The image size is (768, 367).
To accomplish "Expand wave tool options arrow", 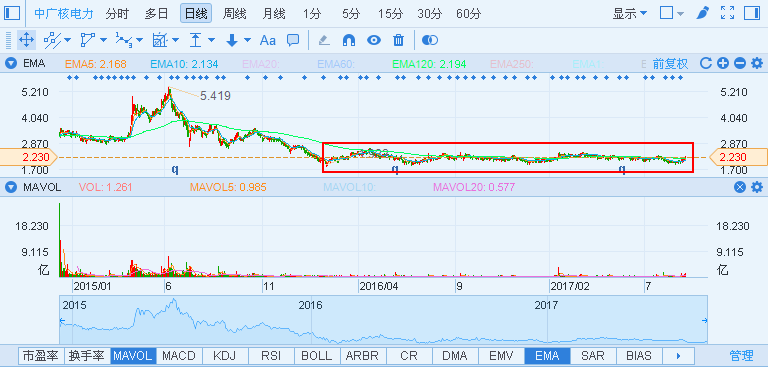I will click(140, 40).
